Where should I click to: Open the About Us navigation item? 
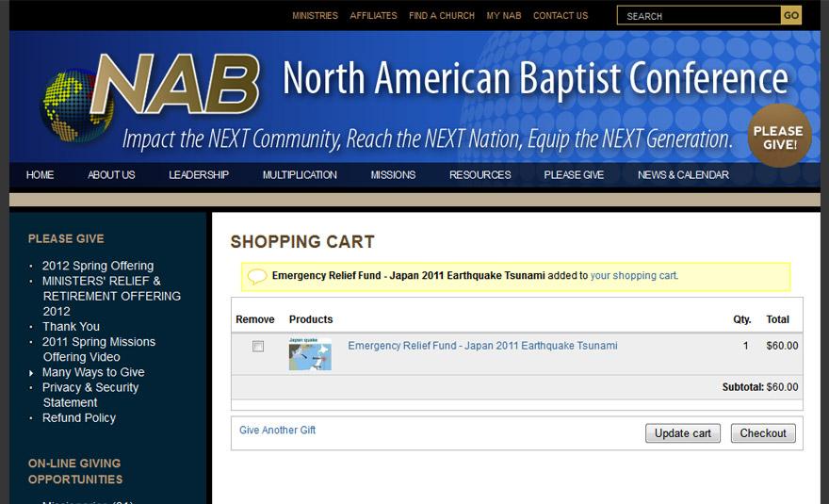[111, 175]
